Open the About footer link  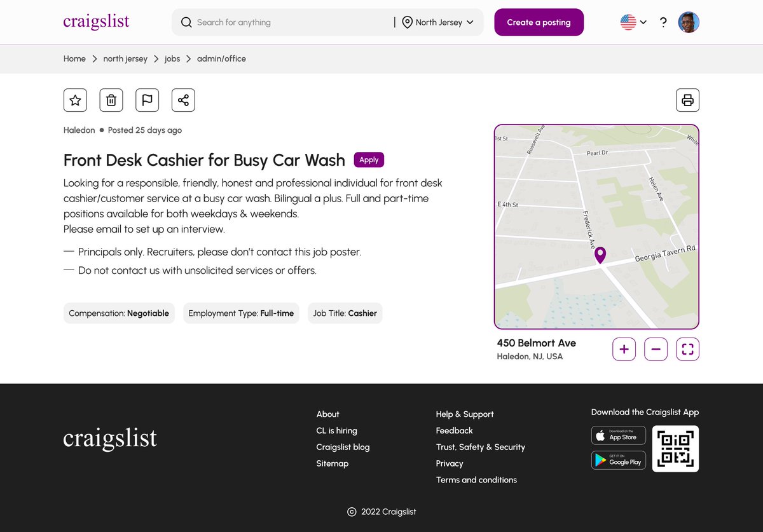[x=328, y=414]
